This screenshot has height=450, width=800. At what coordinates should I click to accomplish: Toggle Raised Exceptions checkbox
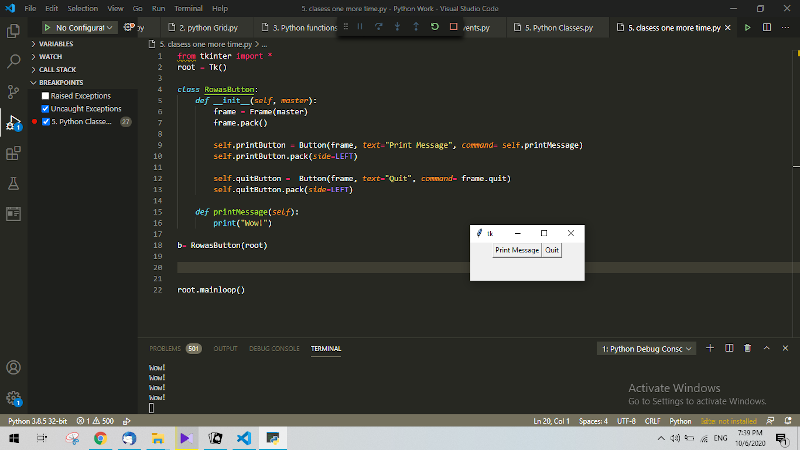(45, 96)
